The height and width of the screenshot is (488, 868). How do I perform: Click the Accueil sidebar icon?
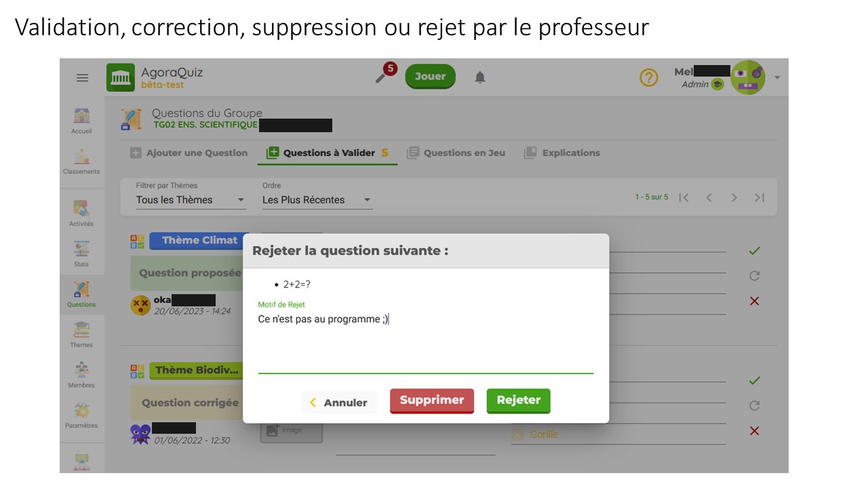pos(81,120)
